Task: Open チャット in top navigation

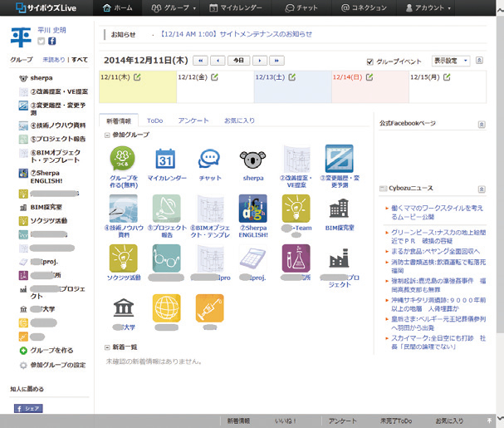Action: (301, 7)
